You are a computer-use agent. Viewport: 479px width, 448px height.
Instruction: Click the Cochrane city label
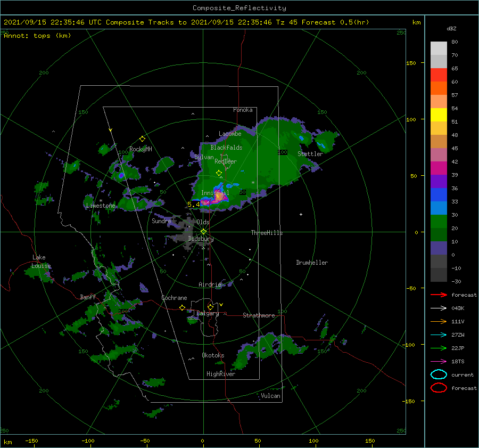tap(174, 298)
